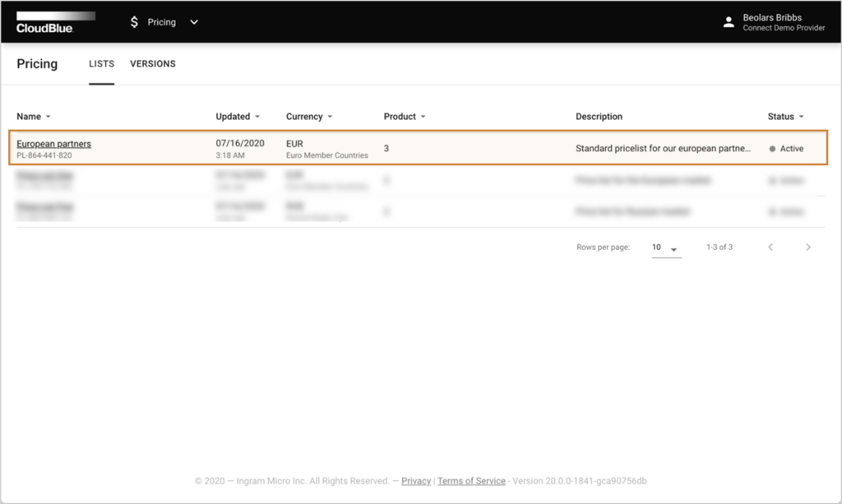Toggle sorting on the Currency column
This screenshot has height=504, width=842.
[328, 116]
